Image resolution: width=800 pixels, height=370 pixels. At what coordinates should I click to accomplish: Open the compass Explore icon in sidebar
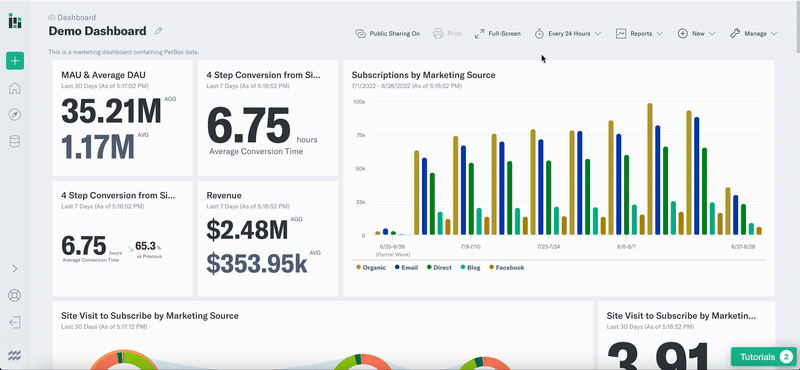pyautogui.click(x=15, y=114)
